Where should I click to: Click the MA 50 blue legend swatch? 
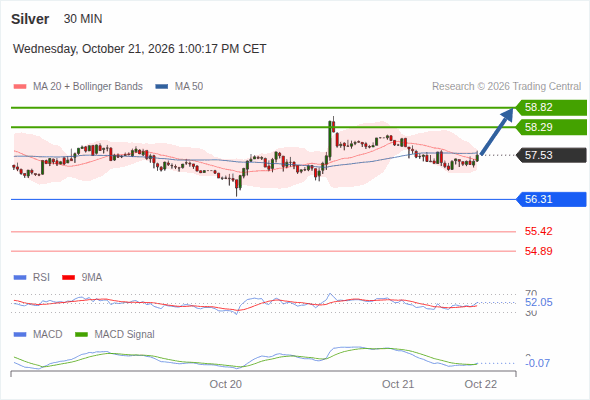[x=162, y=87]
